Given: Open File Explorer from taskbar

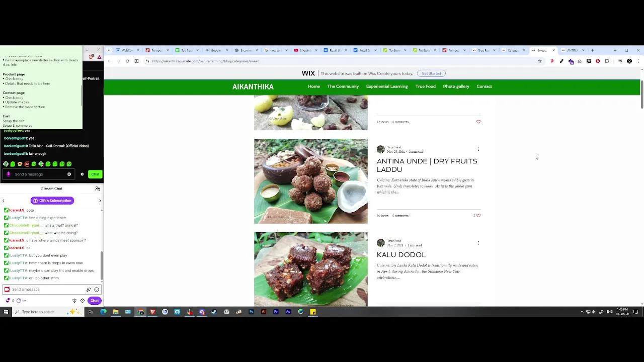Looking at the screenshot, I should point(115,312).
